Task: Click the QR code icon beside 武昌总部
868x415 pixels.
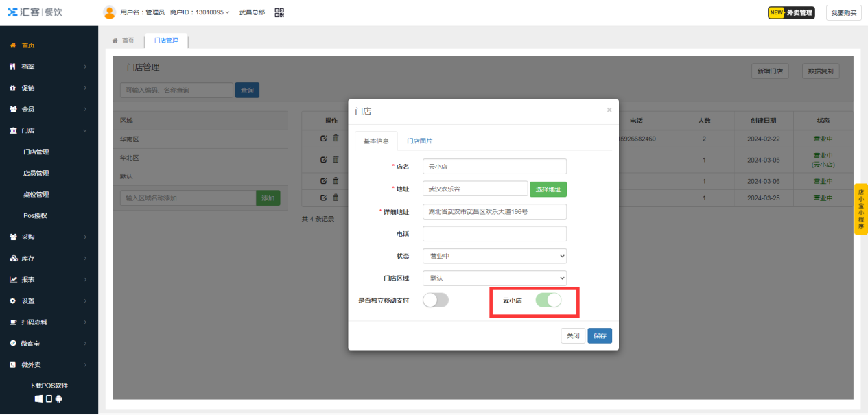Action: pyautogui.click(x=279, y=12)
